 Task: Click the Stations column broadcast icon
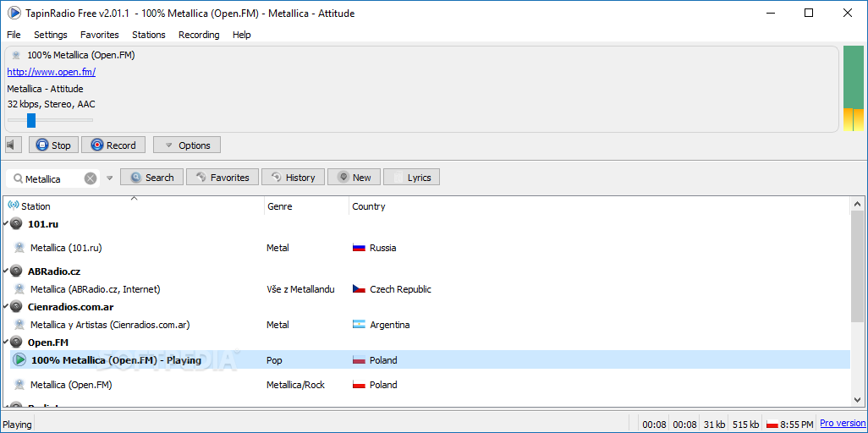[14, 206]
